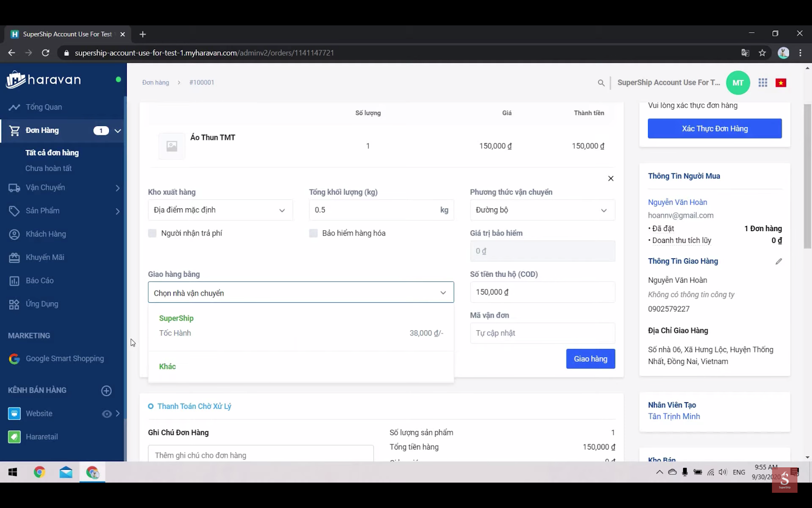Select SuperShip Tốc Hành carrier option
This screenshot has width=812, height=508.
click(300, 326)
